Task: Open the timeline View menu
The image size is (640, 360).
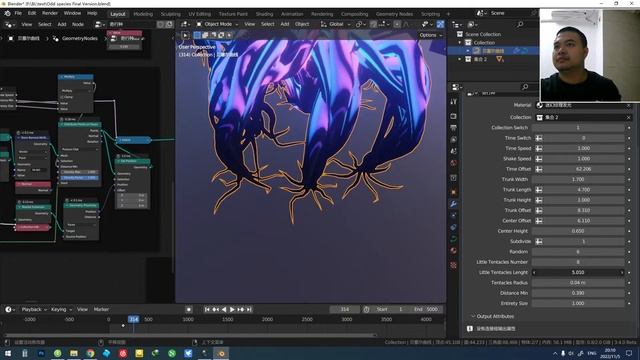Action: 82,309
